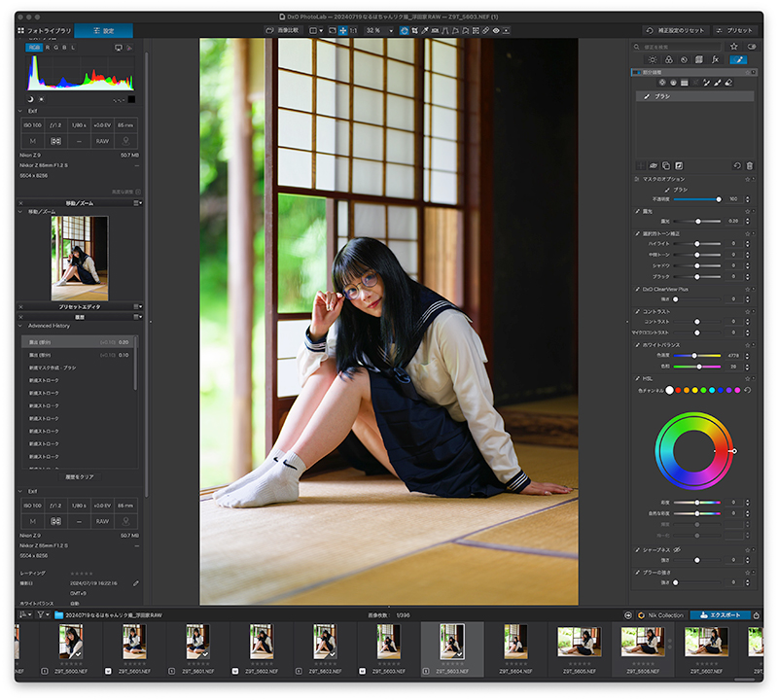778x700 pixels.
Task: Click the 1:1 zoom button
Action: tap(353, 30)
